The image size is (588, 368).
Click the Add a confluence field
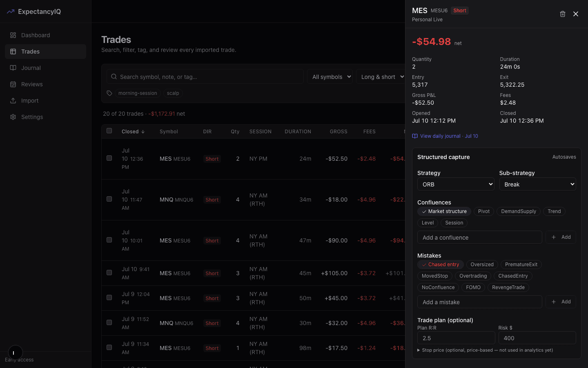click(x=479, y=237)
